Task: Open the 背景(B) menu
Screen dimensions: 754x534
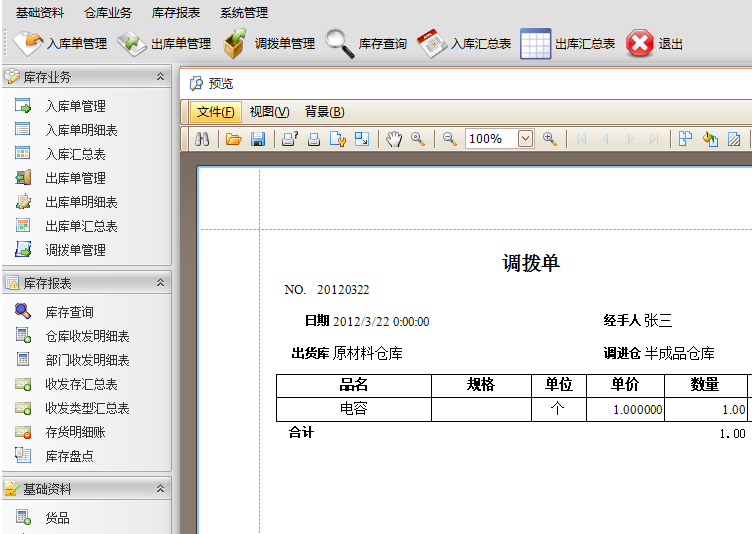Action: point(324,112)
